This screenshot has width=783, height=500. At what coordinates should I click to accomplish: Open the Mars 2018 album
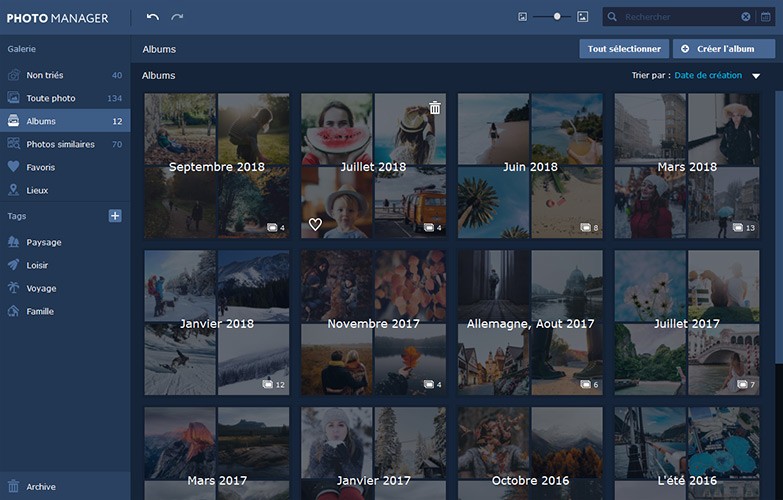pyautogui.click(x=687, y=166)
